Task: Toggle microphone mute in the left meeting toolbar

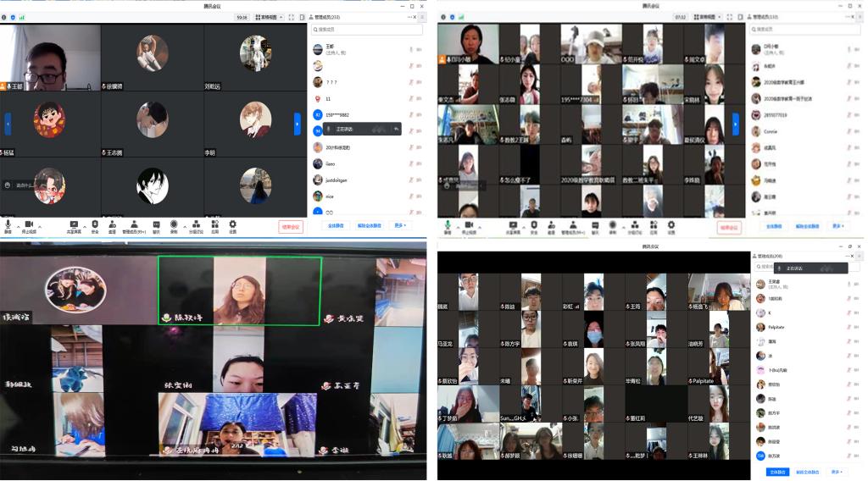Action: [x=8, y=225]
